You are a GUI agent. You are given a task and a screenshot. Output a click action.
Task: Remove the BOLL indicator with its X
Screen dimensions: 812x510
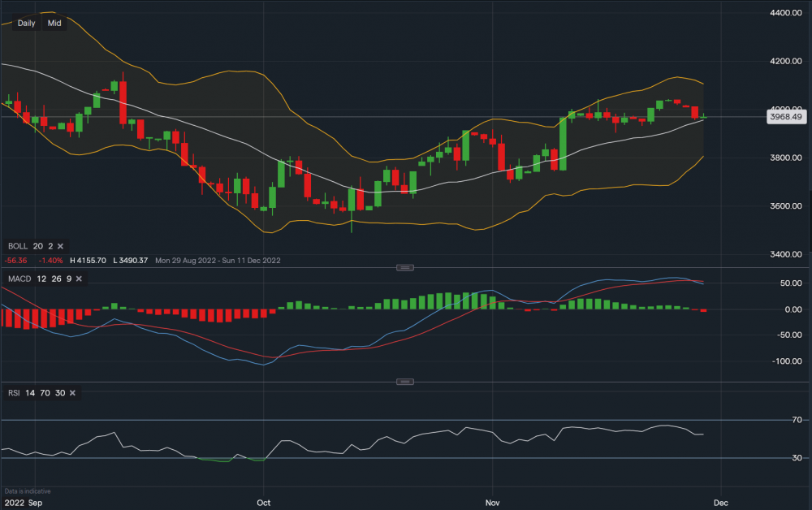pyautogui.click(x=60, y=245)
